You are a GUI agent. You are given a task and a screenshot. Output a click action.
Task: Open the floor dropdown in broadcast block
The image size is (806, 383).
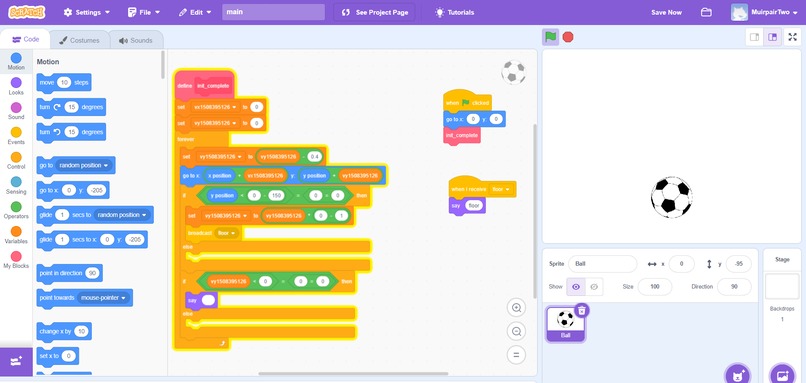click(x=227, y=233)
